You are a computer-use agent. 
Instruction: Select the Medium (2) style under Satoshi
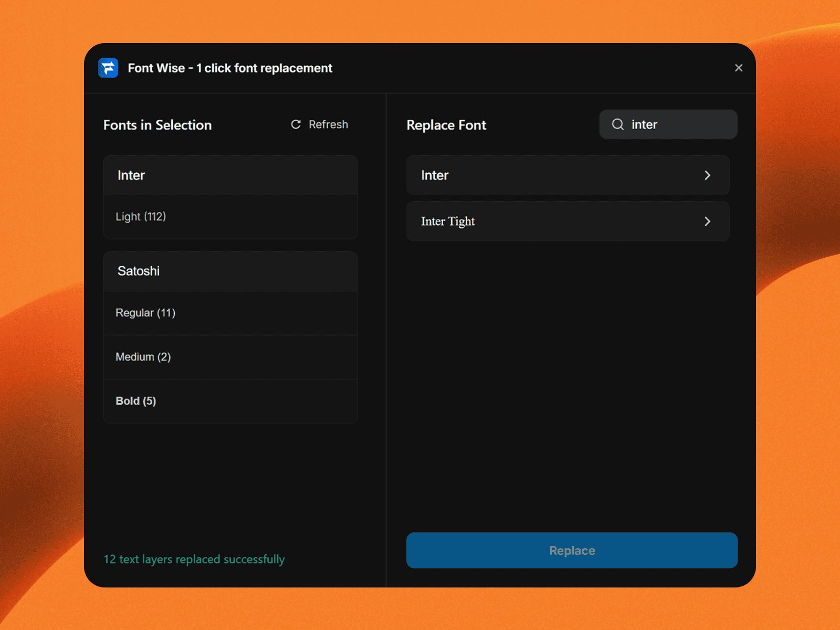pyautogui.click(x=230, y=356)
